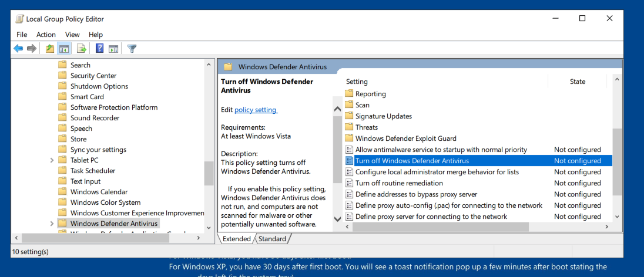The image size is (644, 277).
Task: Toggle Show/Hide Action Pane icon
Action: [x=113, y=49]
